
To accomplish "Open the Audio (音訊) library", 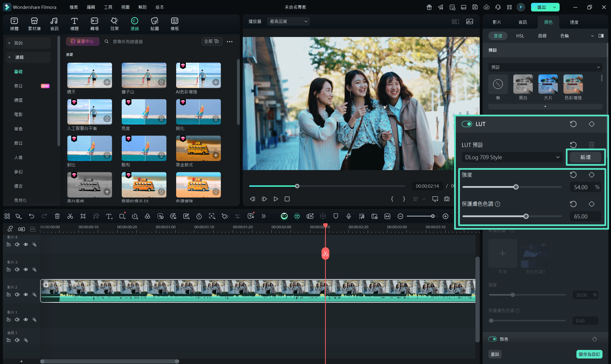I will tap(54, 24).
